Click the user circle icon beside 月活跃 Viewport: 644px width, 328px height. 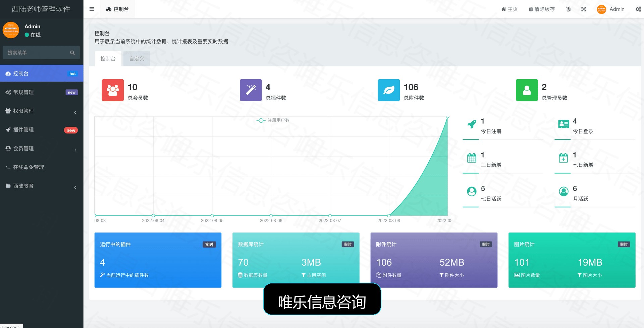(563, 192)
